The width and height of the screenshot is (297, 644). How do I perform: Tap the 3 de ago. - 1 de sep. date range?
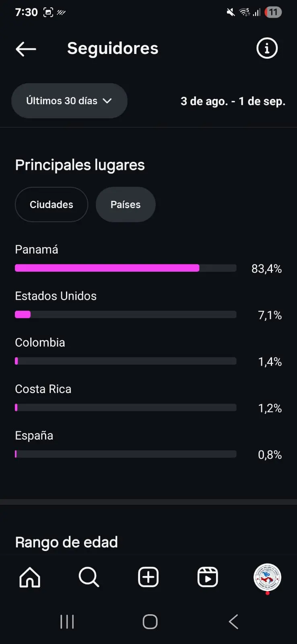click(x=233, y=101)
